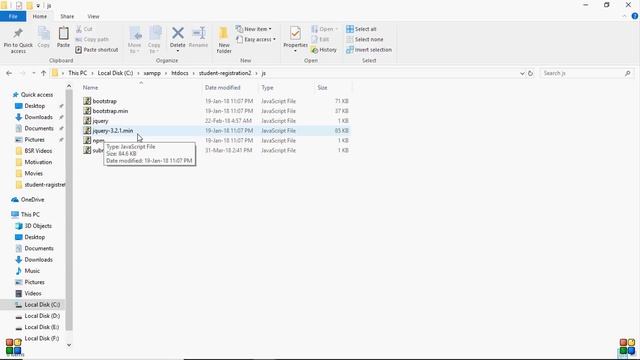
Task: Select the bootstrap file
Action: (x=104, y=101)
